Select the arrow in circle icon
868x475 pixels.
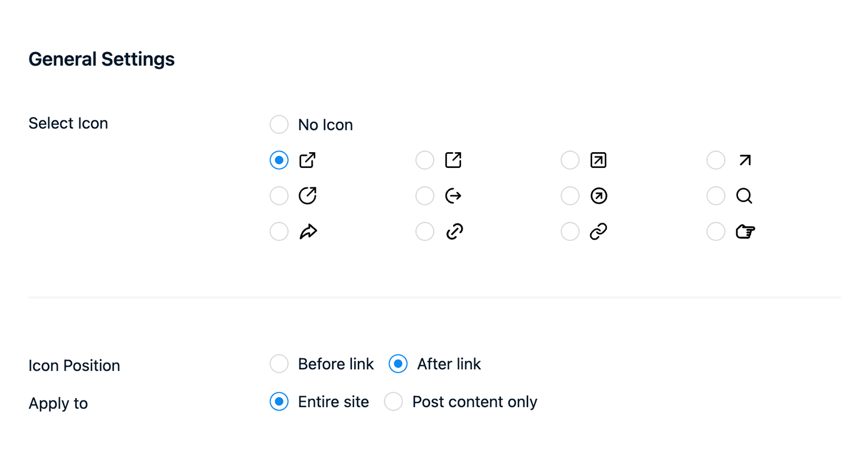(x=570, y=196)
